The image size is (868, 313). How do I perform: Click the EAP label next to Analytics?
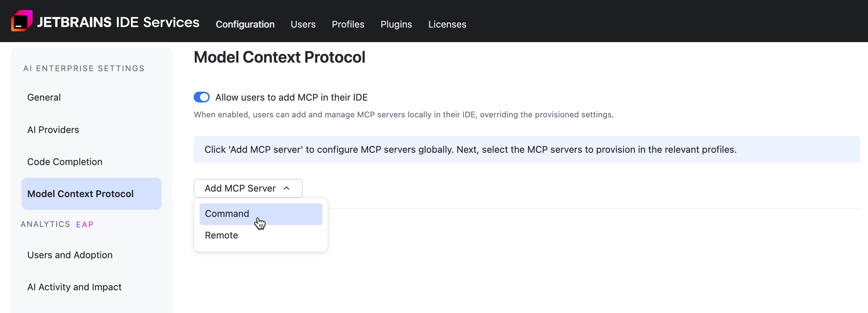tap(85, 225)
